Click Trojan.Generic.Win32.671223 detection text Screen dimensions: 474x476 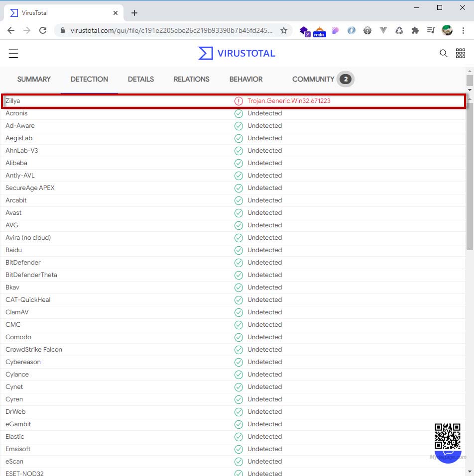pos(289,101)
